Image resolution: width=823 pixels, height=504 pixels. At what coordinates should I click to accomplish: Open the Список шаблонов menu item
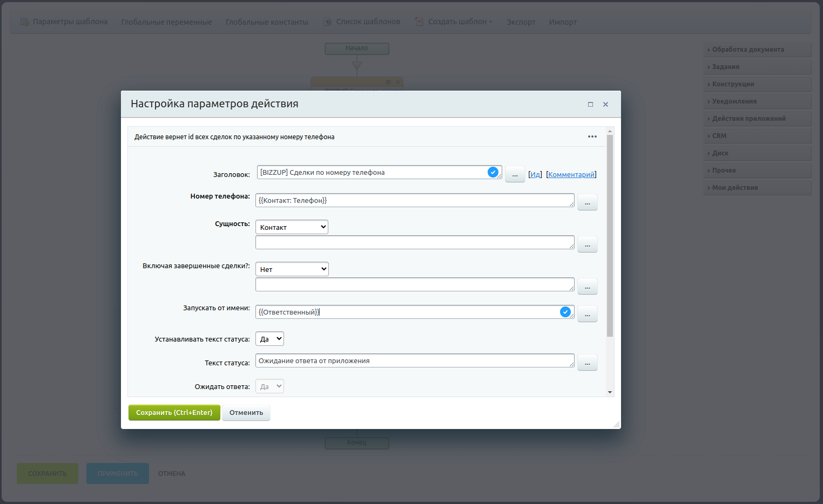coord(368,22)
